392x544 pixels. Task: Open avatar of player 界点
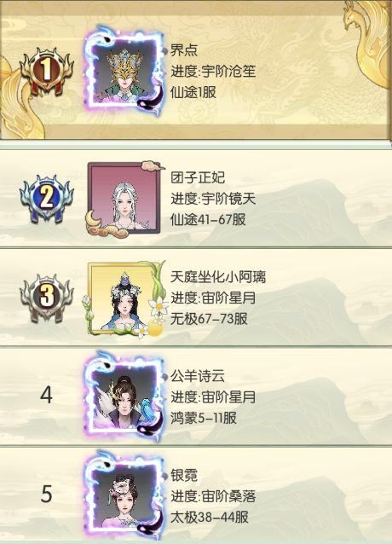coord(124,71)
